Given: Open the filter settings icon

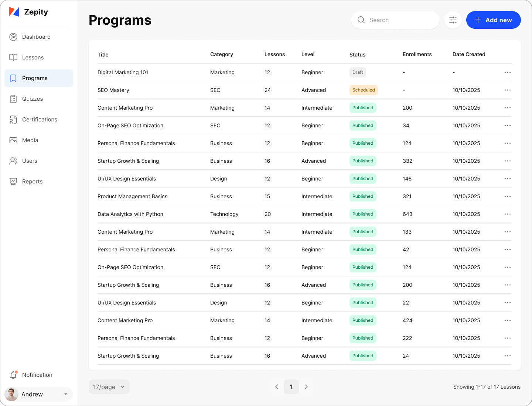Looking at the screenshot, I should (453, 20).
